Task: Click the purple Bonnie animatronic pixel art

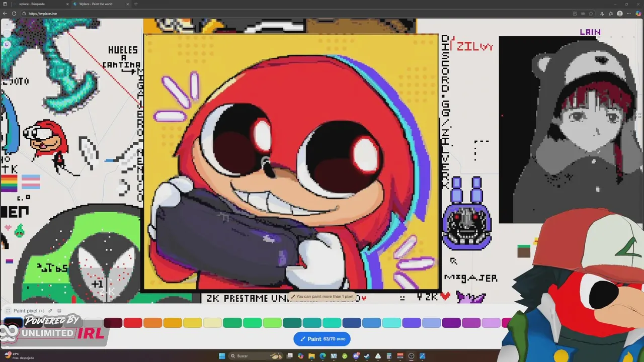Action: 467,213
